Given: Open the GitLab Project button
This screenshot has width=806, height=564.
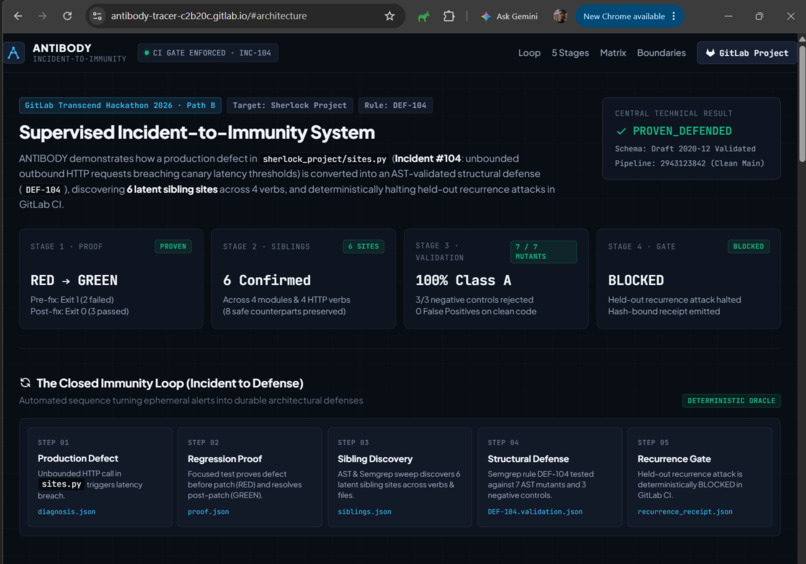Looking at the screenshot, I should click(746, 53).
